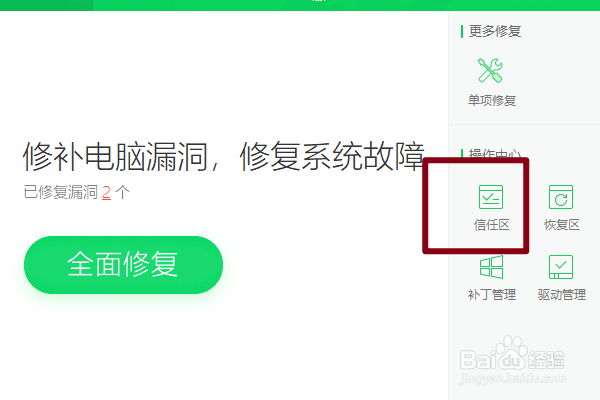Select the 操作中心 section heading

click(495, 153)
